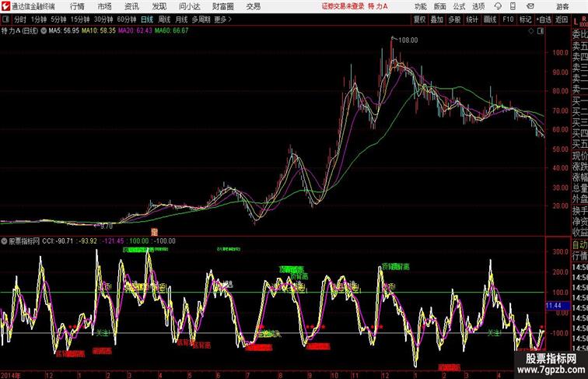
Task: Click the MA5: 56.95 value
Action: point(64,31)
